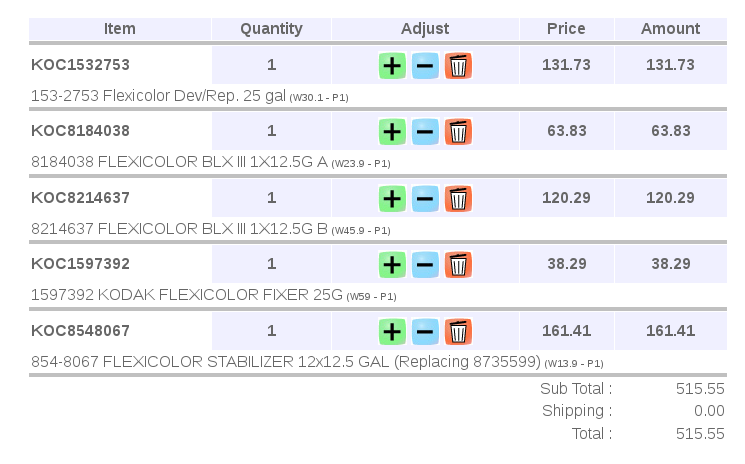Increase quantity of Flexicolor Fixer KOC1597392
Image resolution: width=745 pixels, height=464 pixels.
[x=392, y=265]
